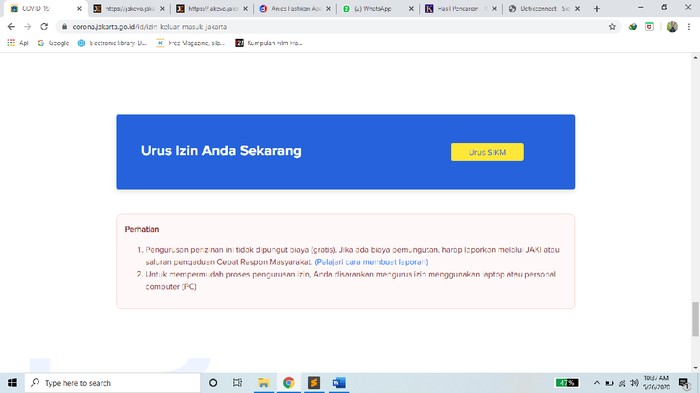Close the COVID-19 tab
Viewport: 700px width, 393px height.
pyautogui.click(x=79, y=8)
